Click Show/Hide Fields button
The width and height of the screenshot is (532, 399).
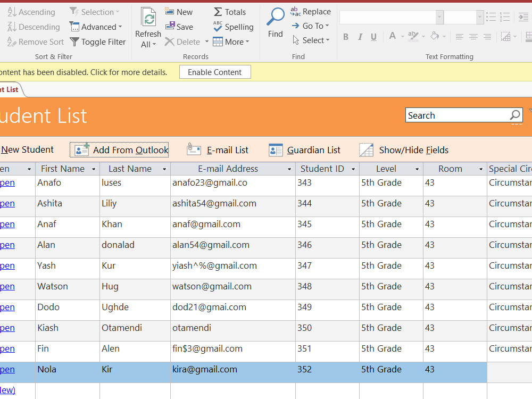[404, 150]
